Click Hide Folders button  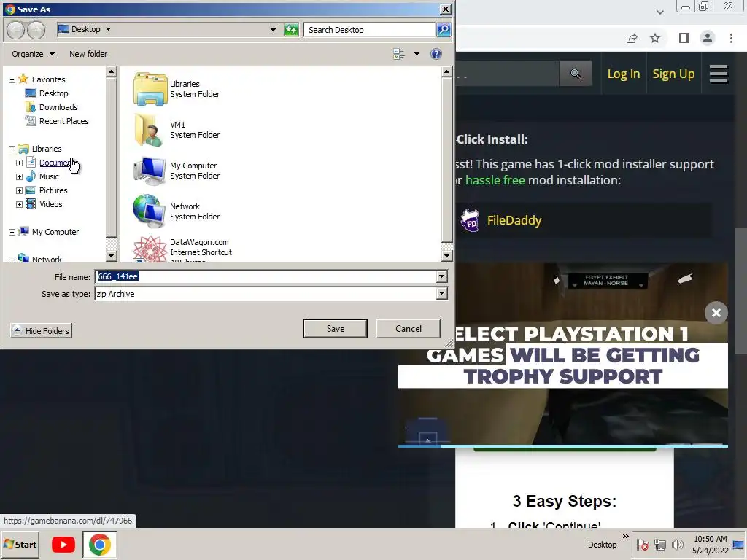[x=41, y=330]
